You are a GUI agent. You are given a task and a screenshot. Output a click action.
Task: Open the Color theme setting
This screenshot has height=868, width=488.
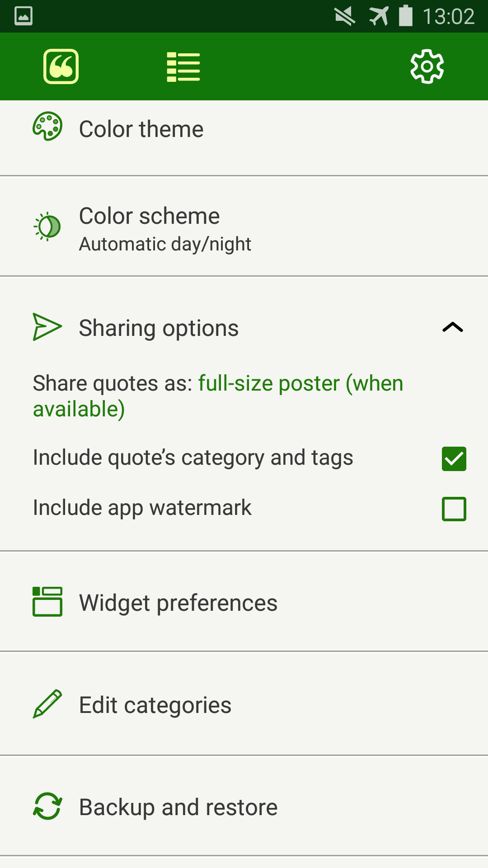tap(141, 129)
